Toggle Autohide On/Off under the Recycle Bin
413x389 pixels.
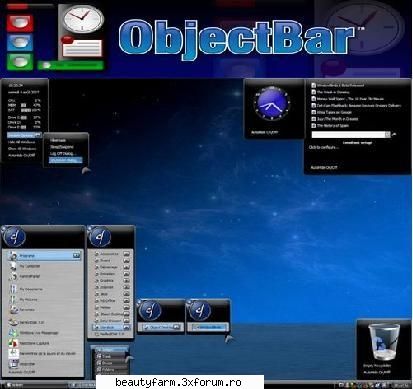pyautogui.click(x=377, y=372)
